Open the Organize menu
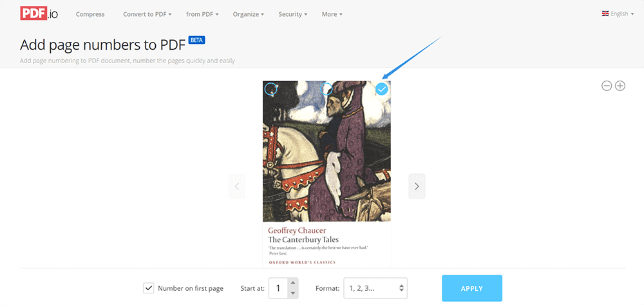 [248, 14]
